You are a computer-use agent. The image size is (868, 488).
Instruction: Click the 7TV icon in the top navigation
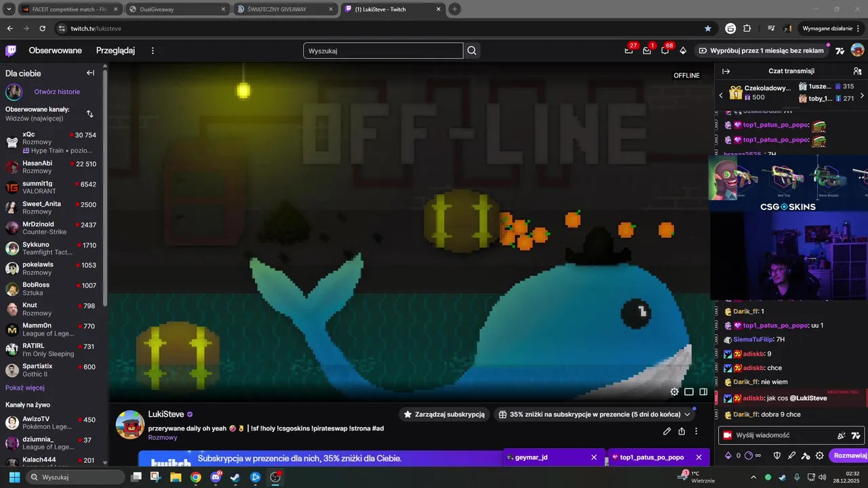pyautogui.click(x=840, y=51)
